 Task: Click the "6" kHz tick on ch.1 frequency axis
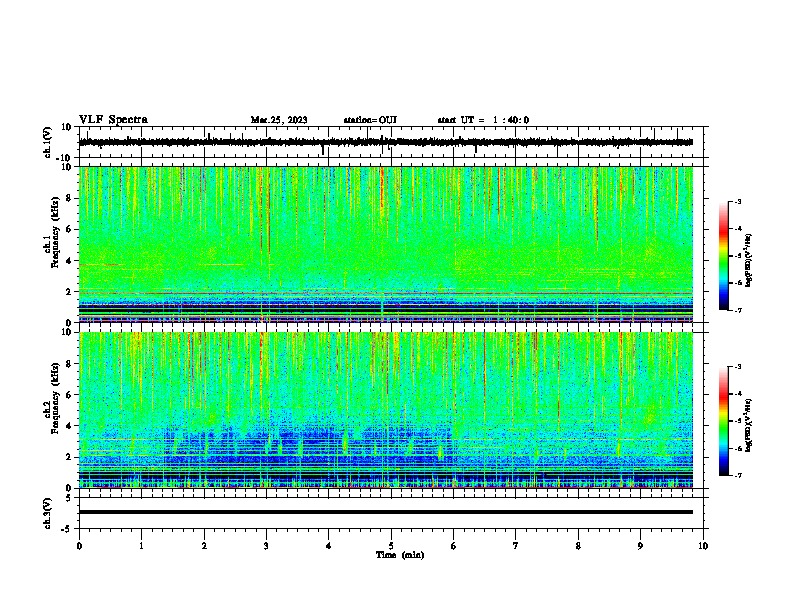click(x=69, y=230)
